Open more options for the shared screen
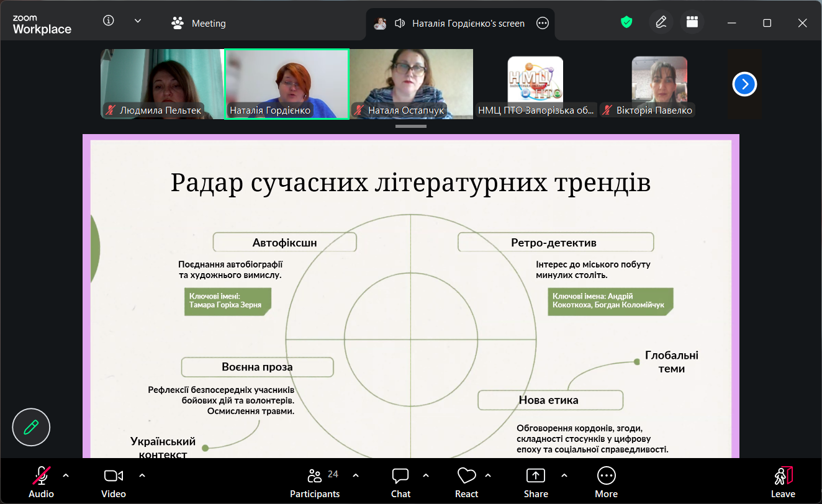This screenshot has width=822, height=504. (x=542, y=24)
